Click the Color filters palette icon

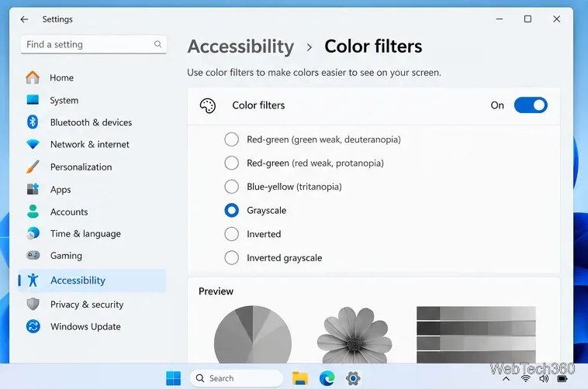point(207,105)
